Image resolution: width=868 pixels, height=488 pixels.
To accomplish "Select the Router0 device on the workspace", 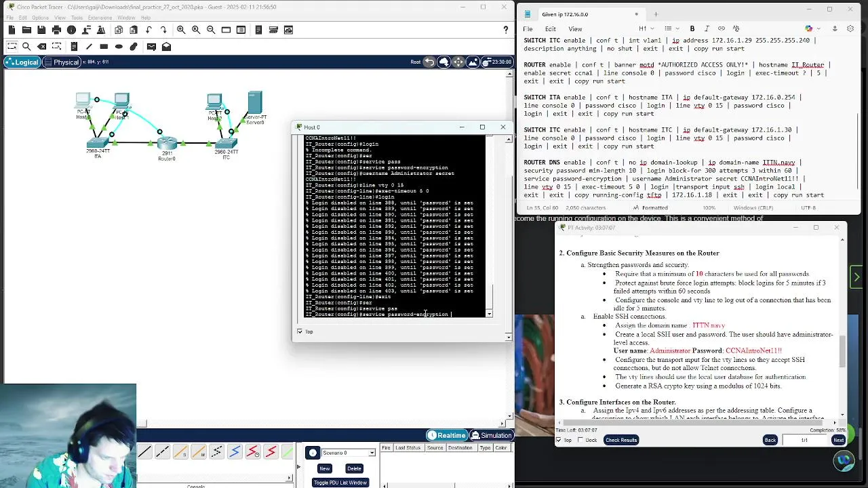I will [167, 144].
